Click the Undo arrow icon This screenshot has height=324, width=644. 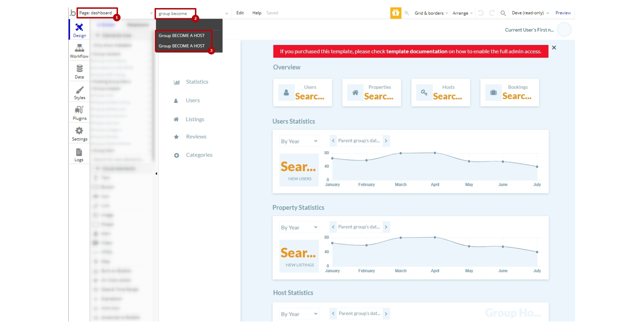point(481,13)
